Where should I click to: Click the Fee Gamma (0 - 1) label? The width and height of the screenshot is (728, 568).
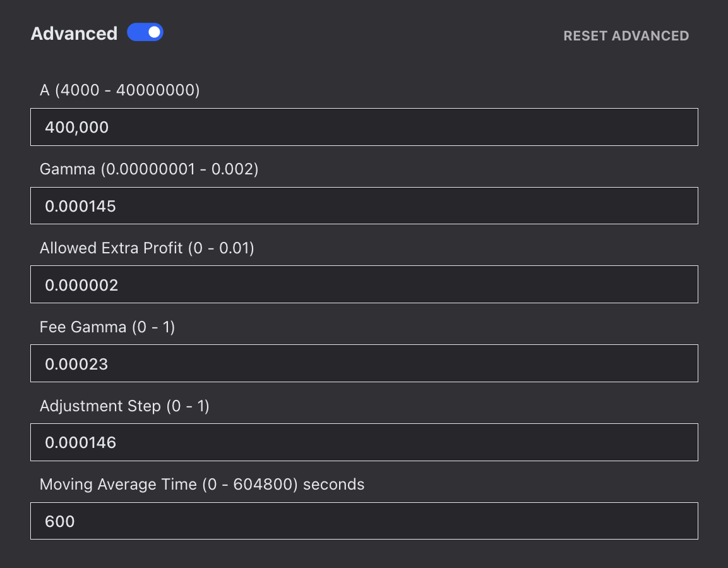[x=107, y=327]
